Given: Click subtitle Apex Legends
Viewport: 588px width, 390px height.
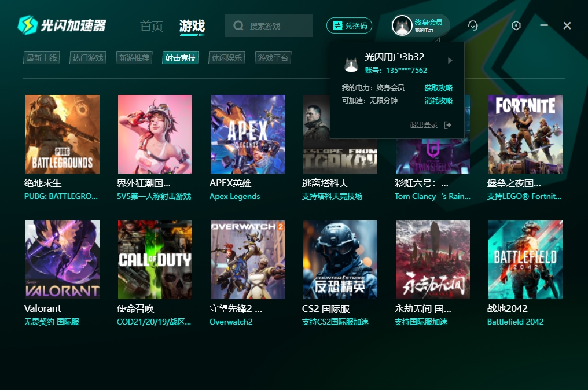Looking at the screenshot, I should pyautogui.click(x=235, y=196).
